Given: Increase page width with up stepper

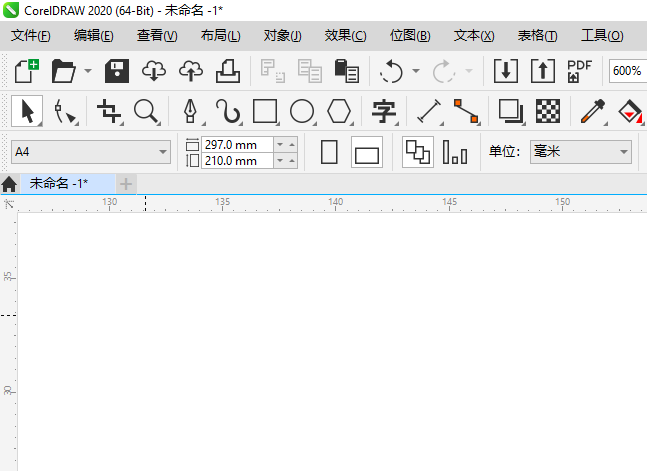Looking at the screenshot, I should pyautogui.click(x=292, y=144).
